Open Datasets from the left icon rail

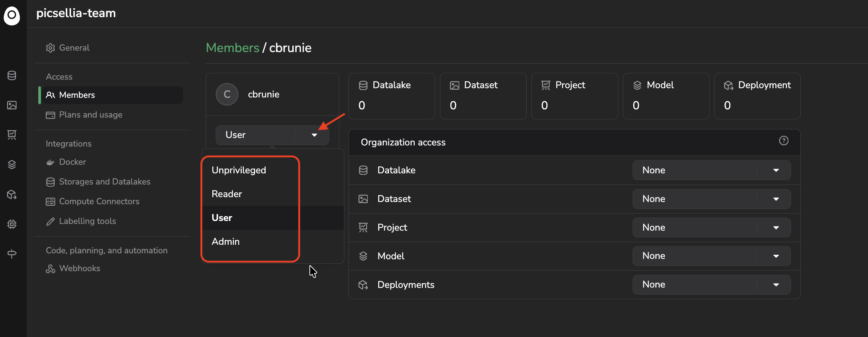pos(12,105)
